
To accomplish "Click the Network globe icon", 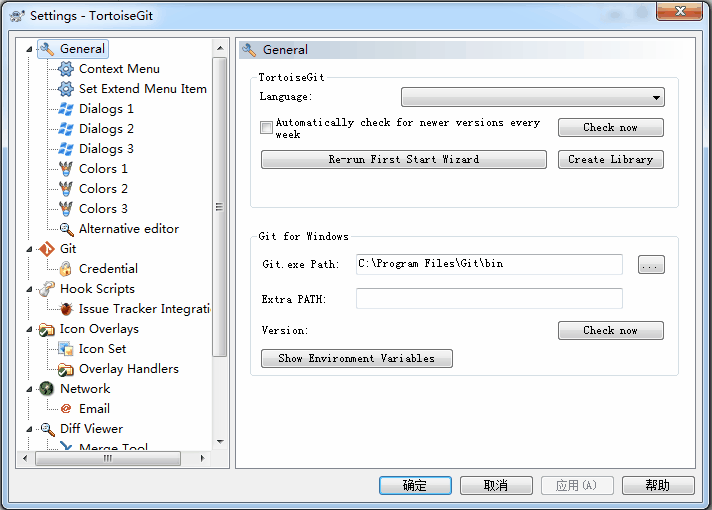I will [47, 389].
